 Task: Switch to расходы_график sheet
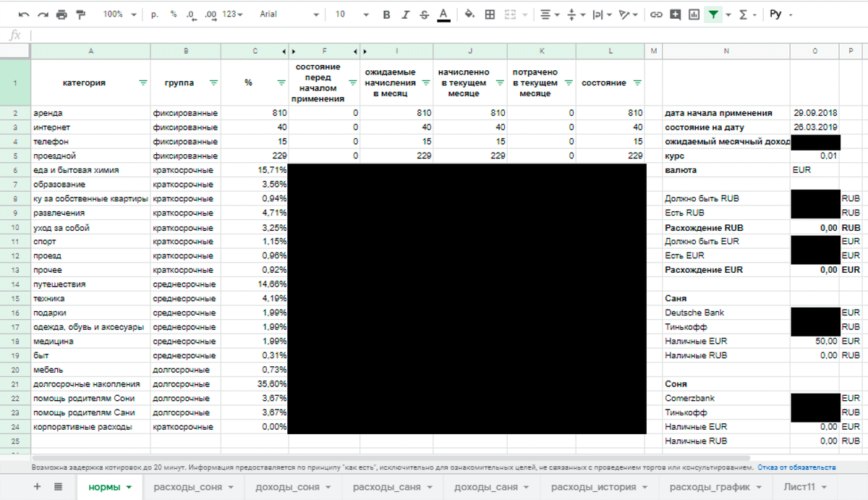pos(716,487)
